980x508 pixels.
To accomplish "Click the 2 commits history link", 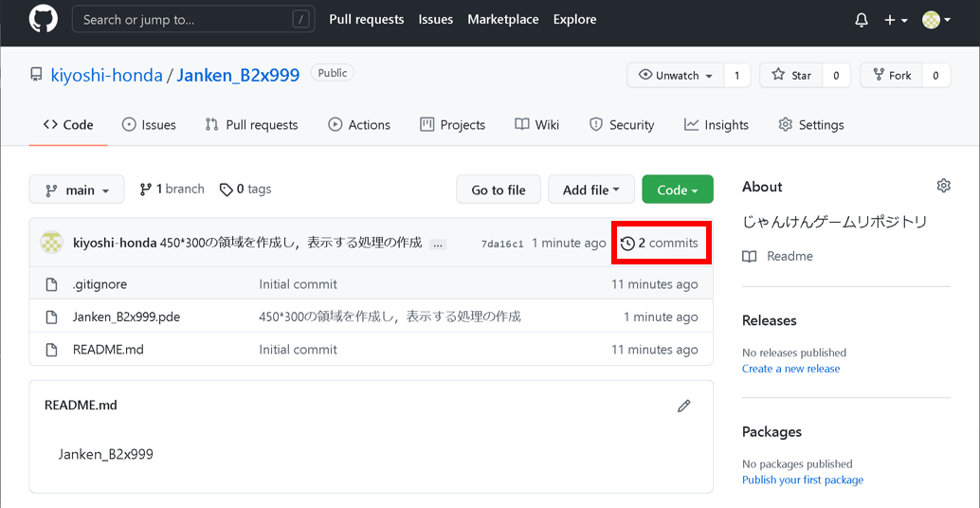I will 660,244.
